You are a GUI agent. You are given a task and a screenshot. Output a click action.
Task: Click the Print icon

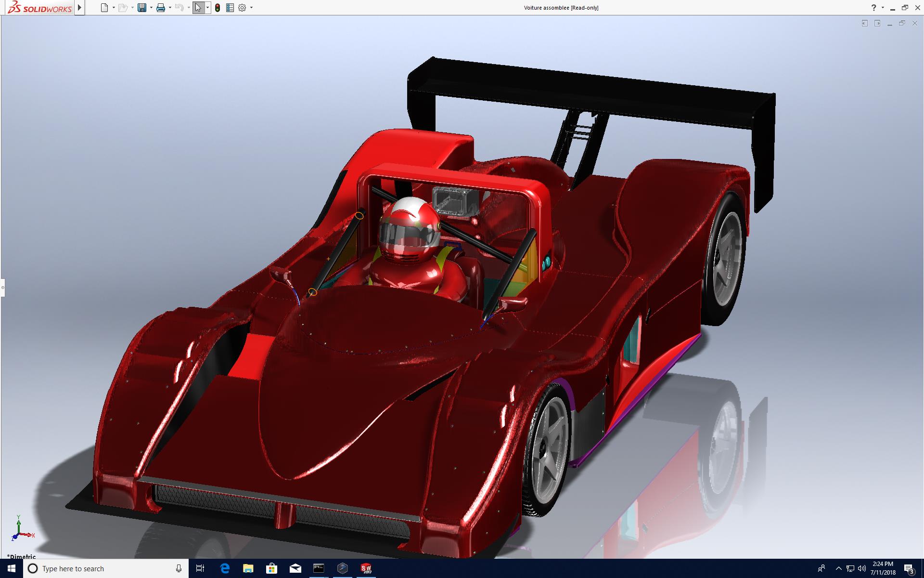pyautogui.click(x=161, y=8)
